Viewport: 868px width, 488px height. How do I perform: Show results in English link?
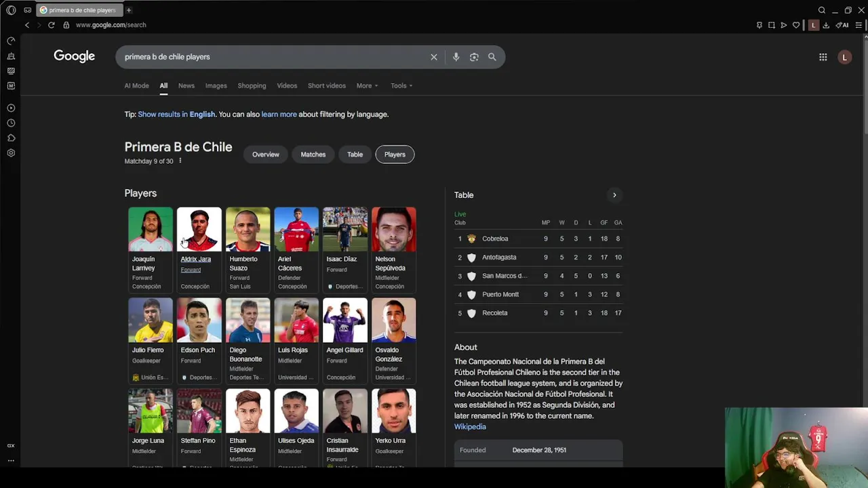tap(176, 115)
